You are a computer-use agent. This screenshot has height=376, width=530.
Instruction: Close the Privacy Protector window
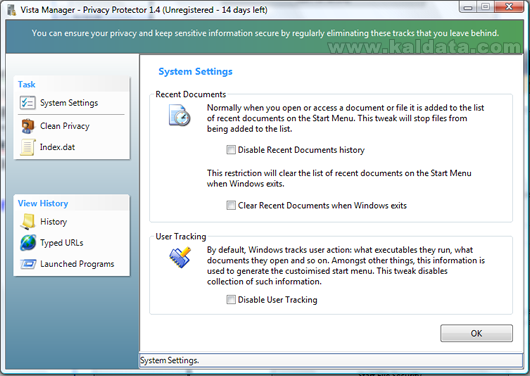tap(509, 7)
